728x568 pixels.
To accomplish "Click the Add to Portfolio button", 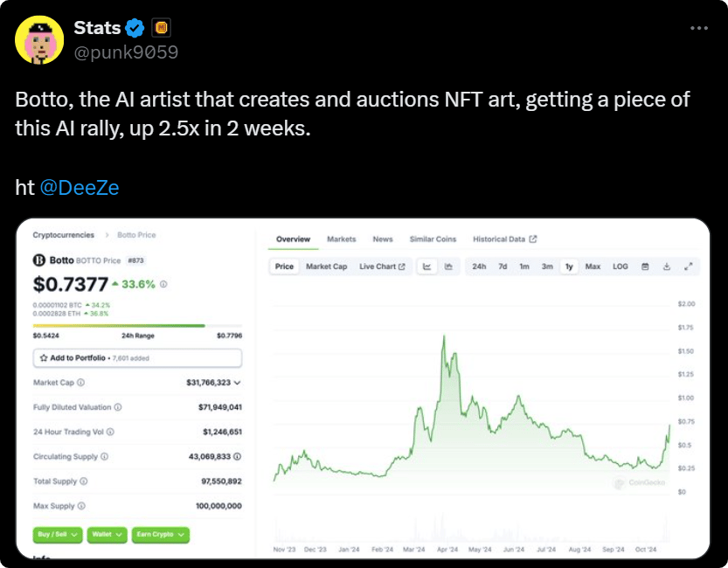I will click(x=137, y=358).
